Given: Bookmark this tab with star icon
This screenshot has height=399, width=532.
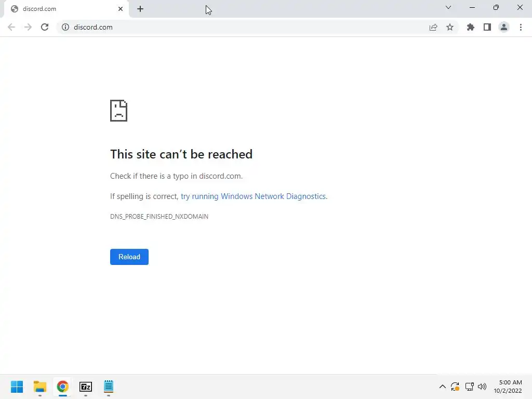Looking at the screenshot, I should point(450,27).
